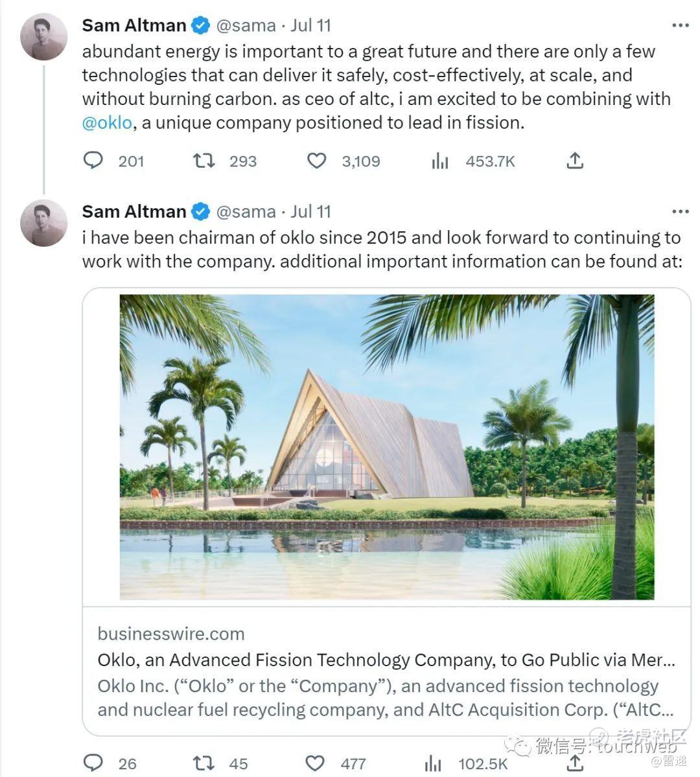The height and width of the screenshot is (777, 700).
Task: Like the second tweet with 477 likes
Action: click(316, 763)
